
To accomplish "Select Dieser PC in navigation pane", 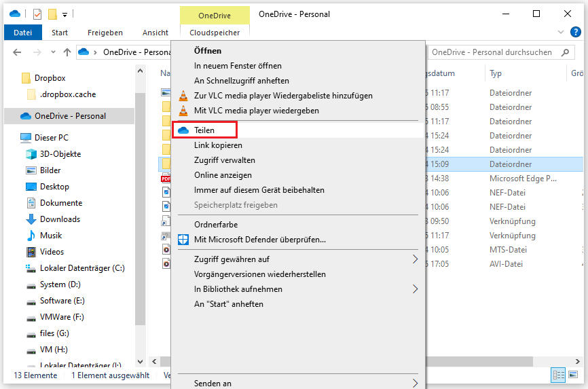I will point(52,138).
